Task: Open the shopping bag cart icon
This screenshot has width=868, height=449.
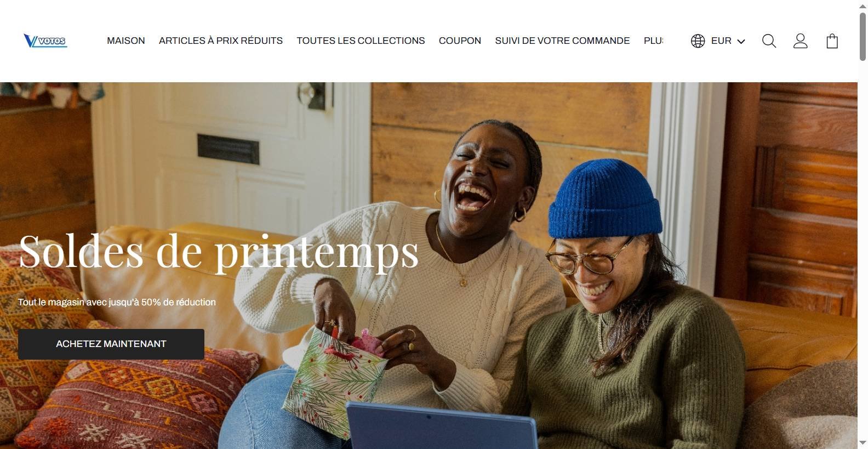Action: [832, 41]
